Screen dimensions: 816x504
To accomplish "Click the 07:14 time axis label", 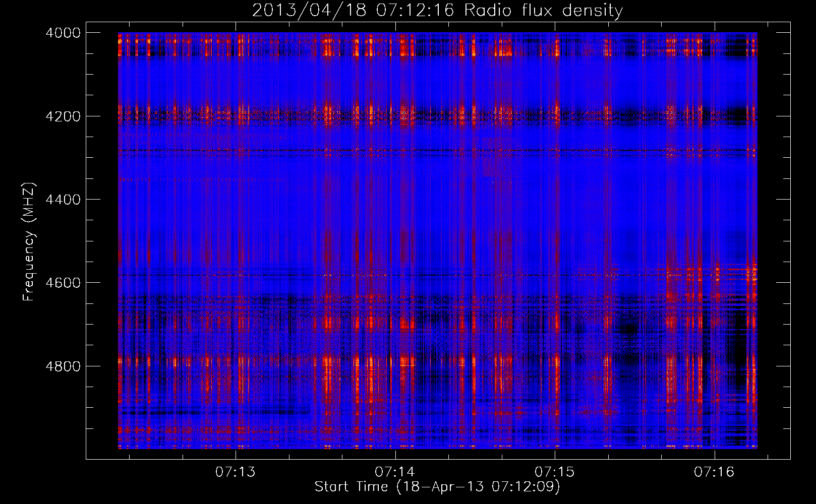I will tap(395, 472).
